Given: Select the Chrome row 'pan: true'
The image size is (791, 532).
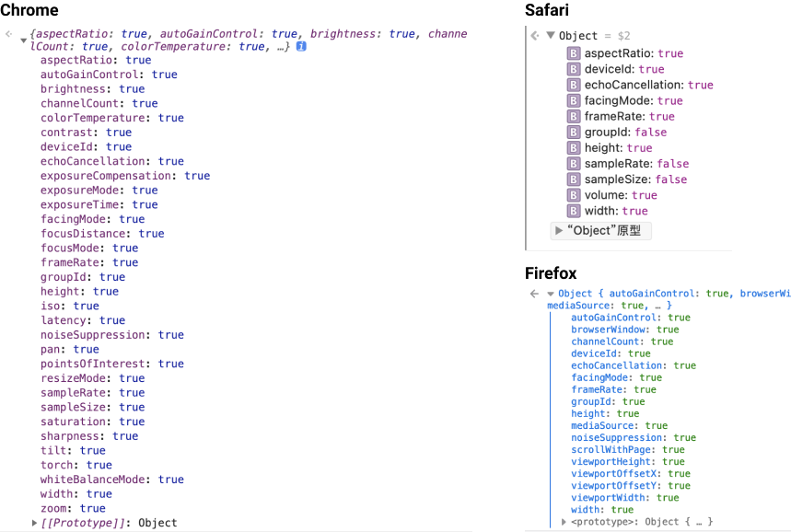Looking at the screenshot, I should [x=70, y=350].
